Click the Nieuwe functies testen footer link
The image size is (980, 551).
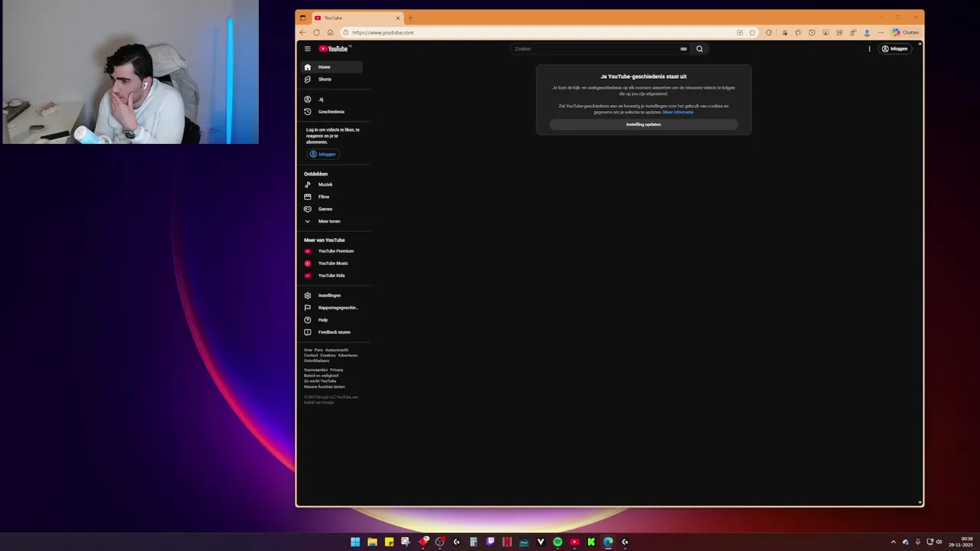[325, 386]
